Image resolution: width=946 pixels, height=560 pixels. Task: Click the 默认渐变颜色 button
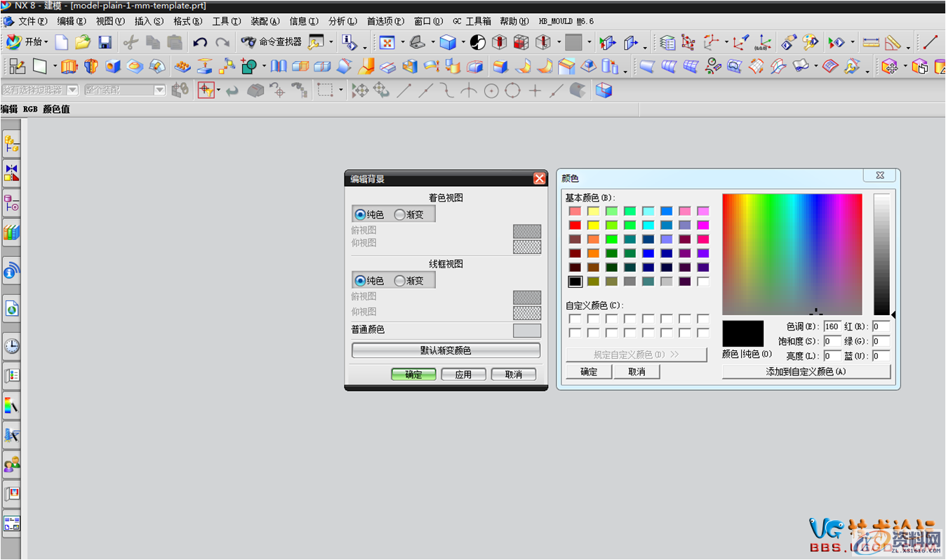[x=446, y=350]
